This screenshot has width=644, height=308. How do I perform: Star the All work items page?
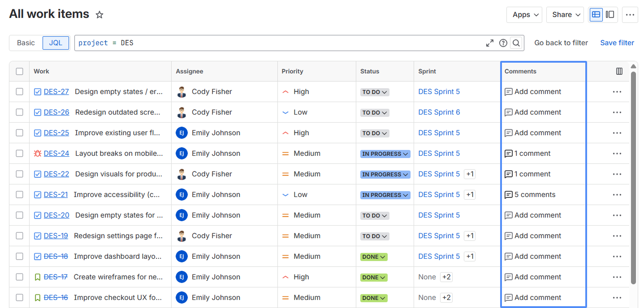pyautogui.click(x=99, y=15)
